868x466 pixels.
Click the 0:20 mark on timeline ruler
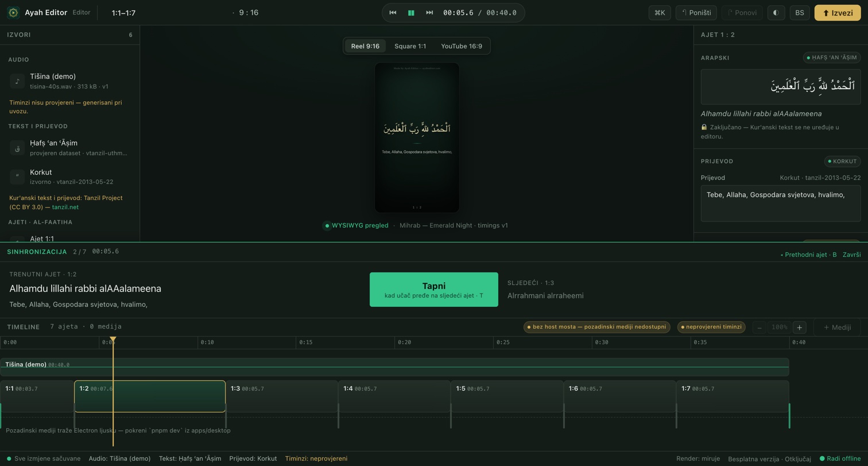click(x=404, y=342)
